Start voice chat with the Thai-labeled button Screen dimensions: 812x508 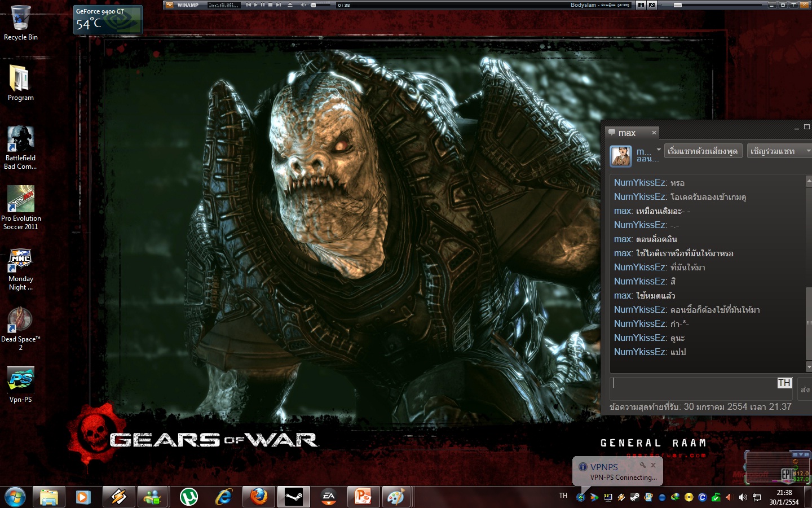coord(703,151)
